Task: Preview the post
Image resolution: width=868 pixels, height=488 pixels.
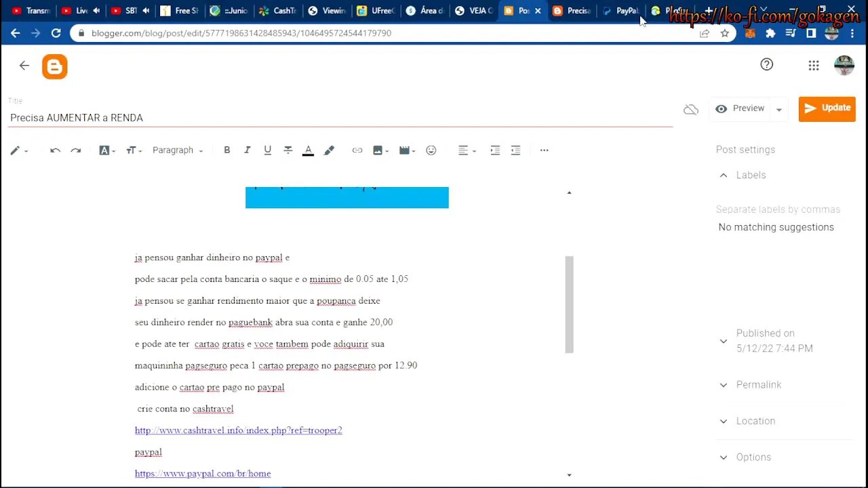Action: tap(739, 108)
